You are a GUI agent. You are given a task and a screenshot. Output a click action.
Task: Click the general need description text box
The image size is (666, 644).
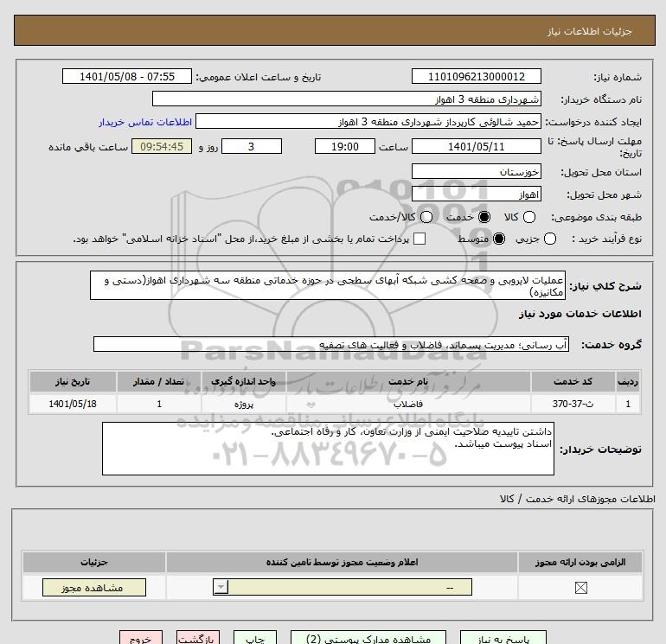[328, 286]
